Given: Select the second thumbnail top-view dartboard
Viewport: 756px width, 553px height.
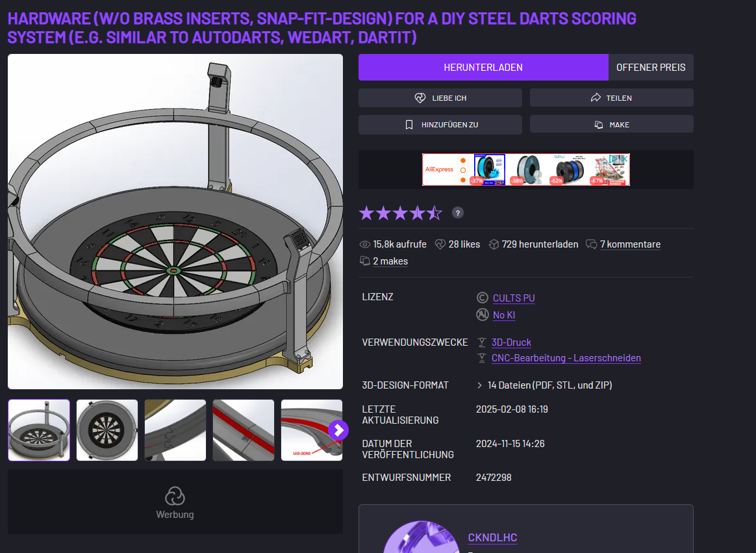Looking at the screenshot, I should pyautogui.click(x=107, y=430).
